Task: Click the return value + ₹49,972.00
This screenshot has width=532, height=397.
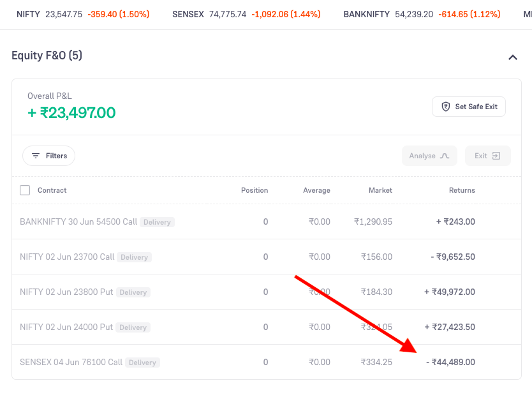Action: (450, 292)
